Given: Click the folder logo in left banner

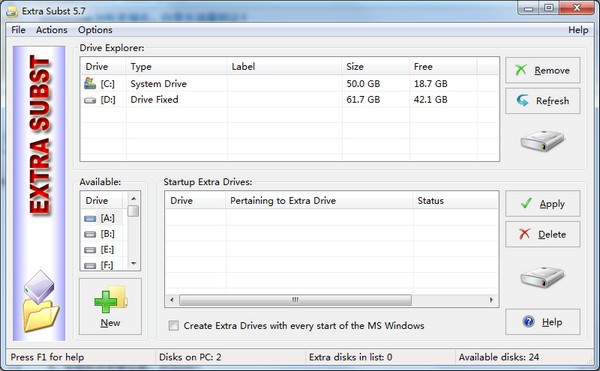Looking at the screenshot, I should pos(40,301).
